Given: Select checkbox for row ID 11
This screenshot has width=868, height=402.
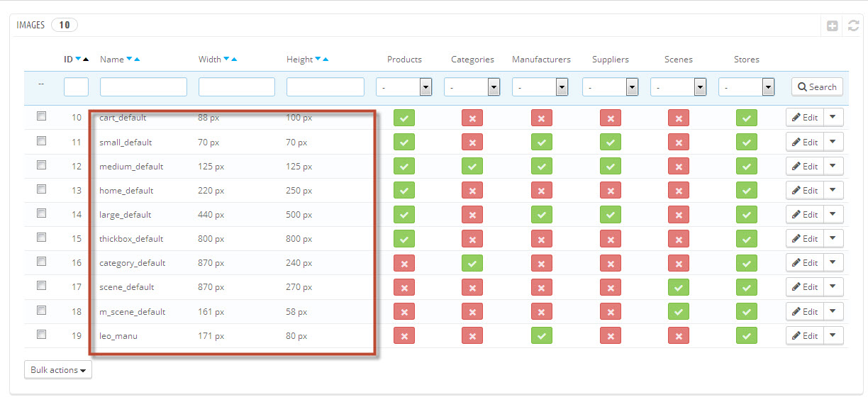Looking at the screenshot, I should point(42,140).
